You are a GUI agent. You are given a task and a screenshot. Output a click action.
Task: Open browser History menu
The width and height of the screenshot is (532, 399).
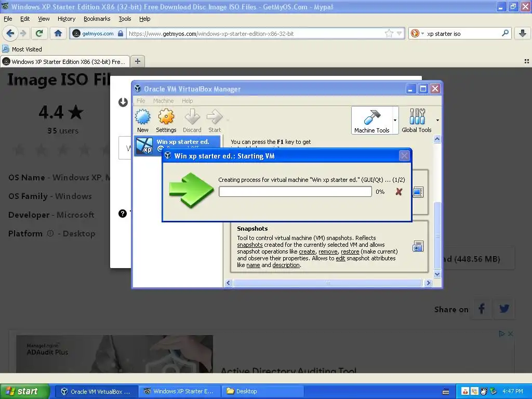pos(66,19)
